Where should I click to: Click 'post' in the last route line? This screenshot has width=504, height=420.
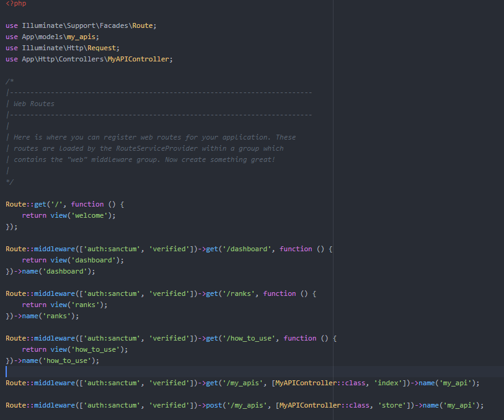click(x=214, y=405)
